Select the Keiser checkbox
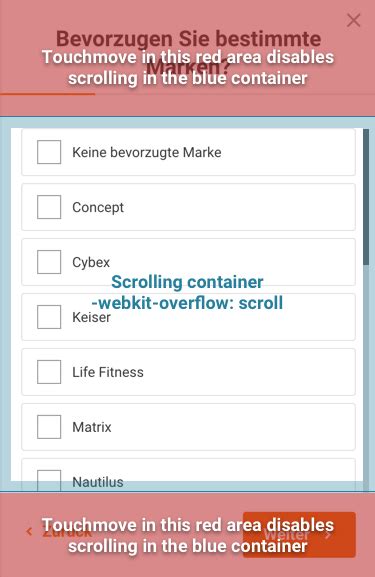Screen dimensions: 375x577 (49, 316)
